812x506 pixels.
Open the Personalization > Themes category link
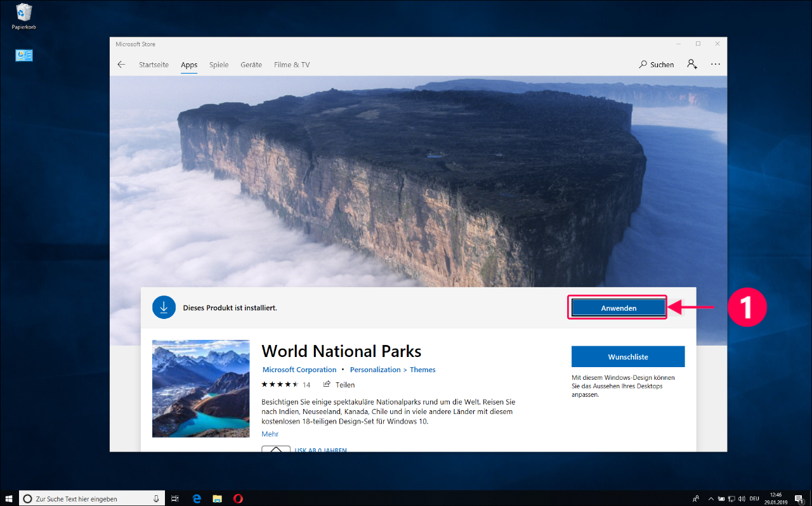point(393,370)
